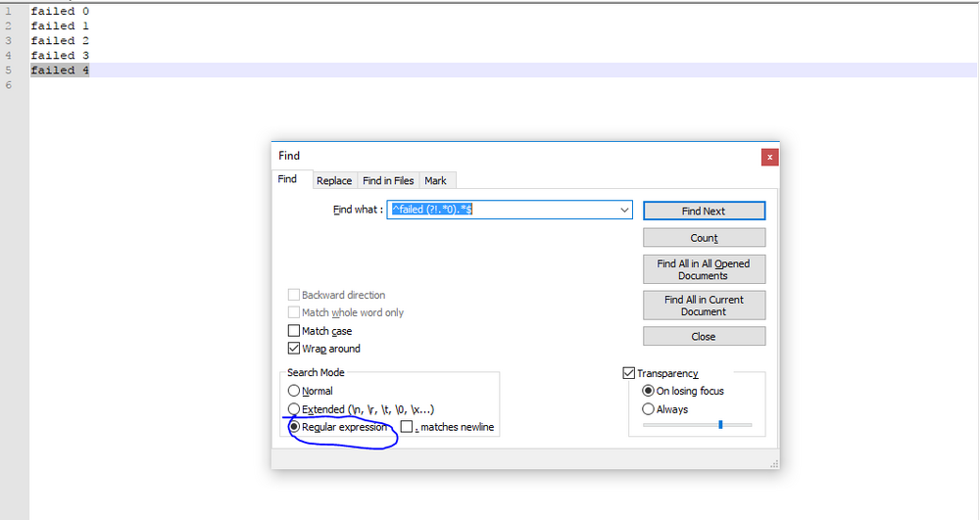The image size is (980, 520).
Task: Click inside the Find what text field
Action: (x=502, y=210)
